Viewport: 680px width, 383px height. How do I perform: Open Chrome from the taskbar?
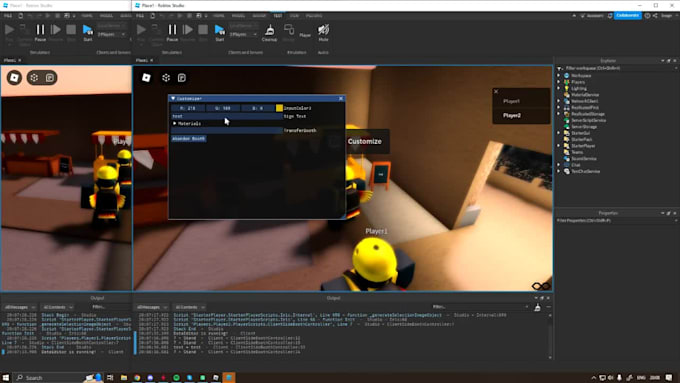tap(137, 378)
